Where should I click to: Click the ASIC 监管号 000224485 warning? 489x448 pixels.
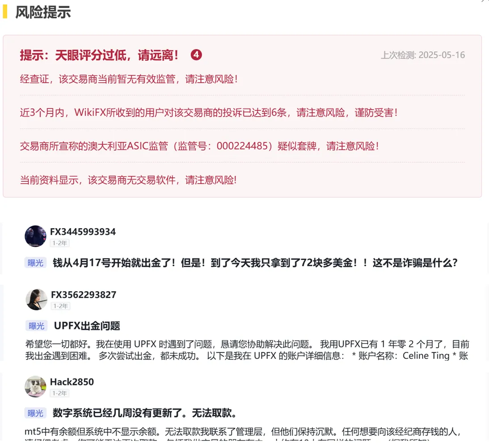[x=200, y=146]
